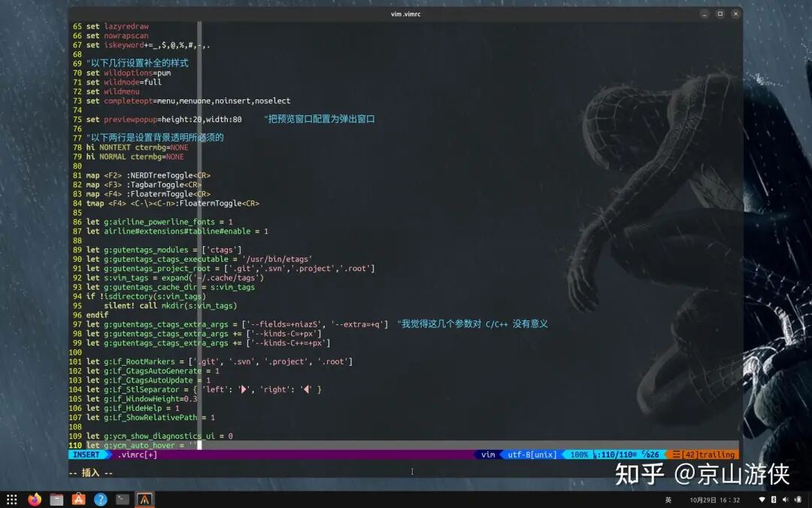
Task: Click 'set previewpopup=height:20,width:80'
Action: click(164, 120)
